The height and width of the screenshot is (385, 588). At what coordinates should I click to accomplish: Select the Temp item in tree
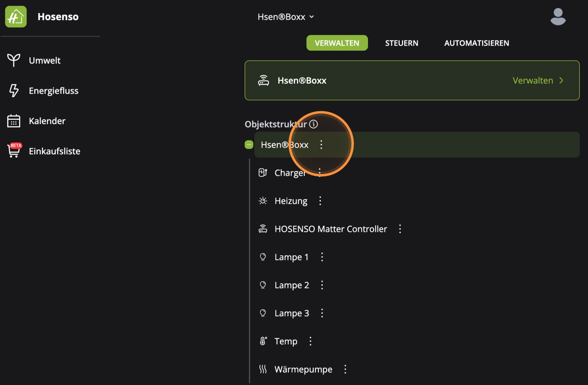[286, 341]
